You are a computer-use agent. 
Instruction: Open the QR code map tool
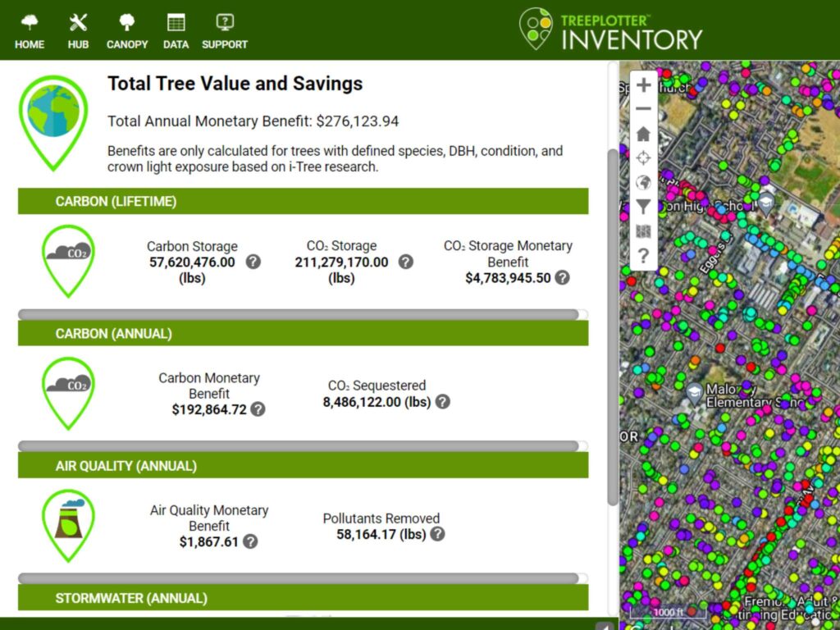coord(643,232)
